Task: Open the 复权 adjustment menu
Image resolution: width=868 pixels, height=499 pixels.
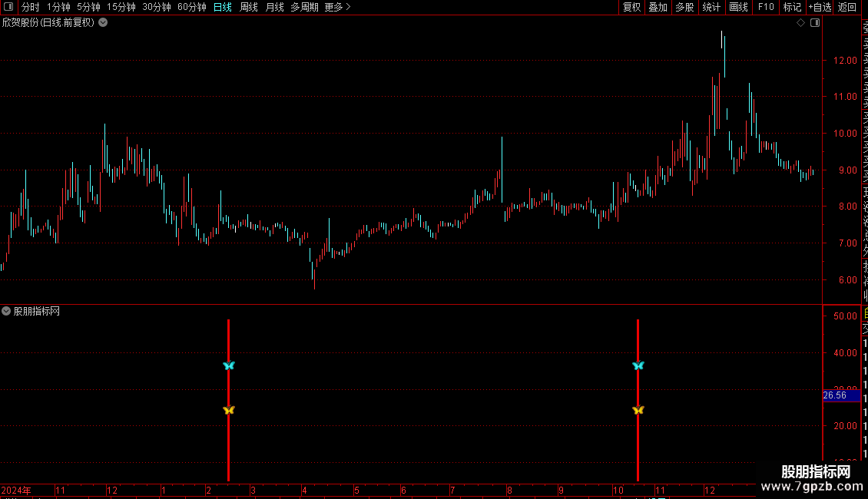Action: (631, 7)
